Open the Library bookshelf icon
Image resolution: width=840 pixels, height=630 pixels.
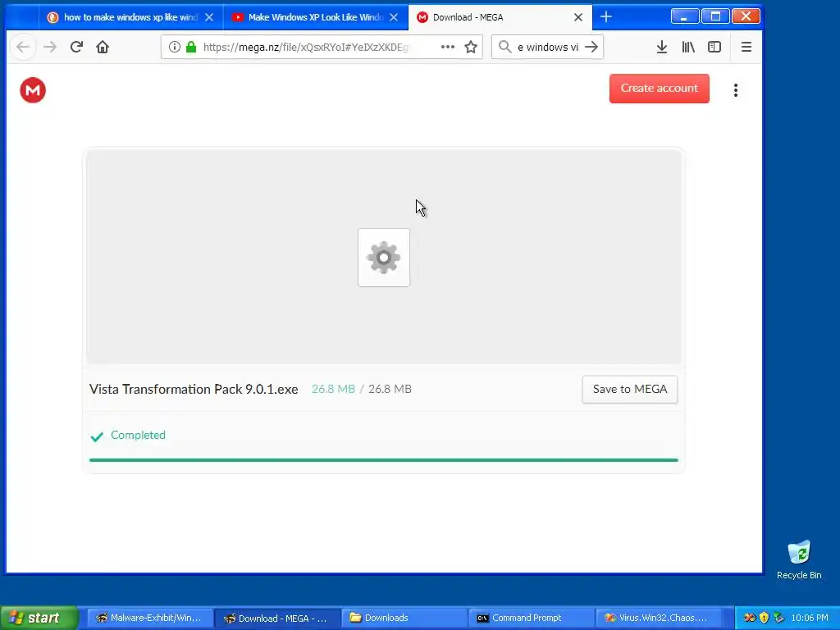click(688, 47)
